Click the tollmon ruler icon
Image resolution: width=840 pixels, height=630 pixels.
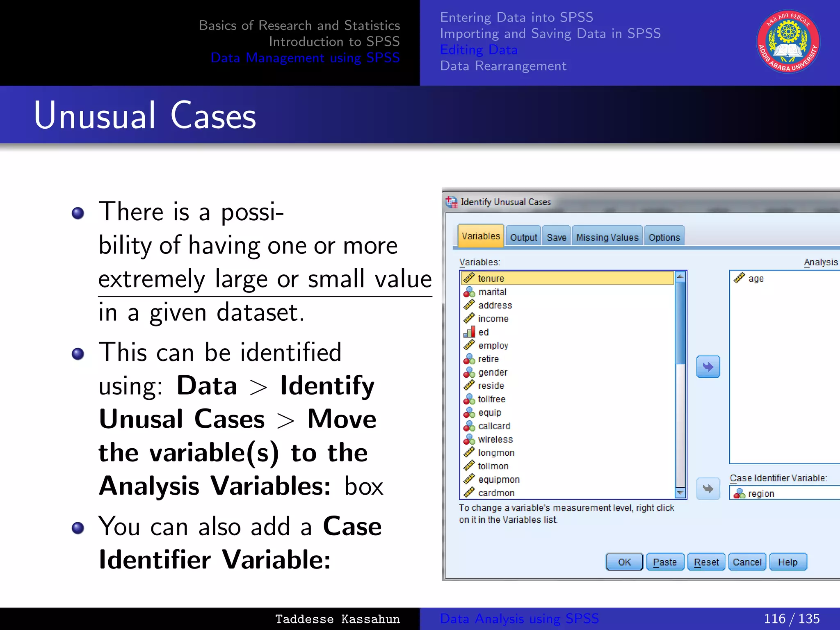[469, 466]
